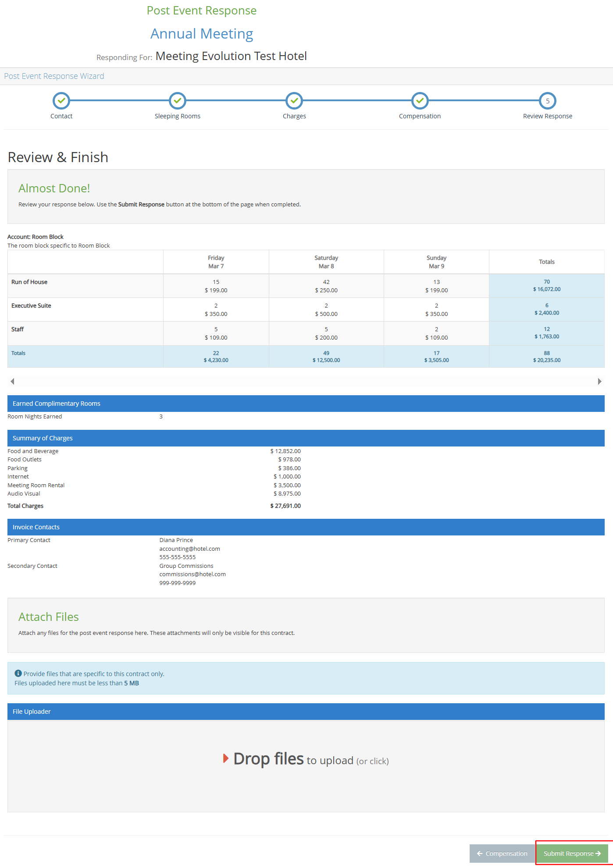Screen dimensions: 613x868
Task: Click the Sleeping Rooms step checkmark circle
Action: coord(178,101)
